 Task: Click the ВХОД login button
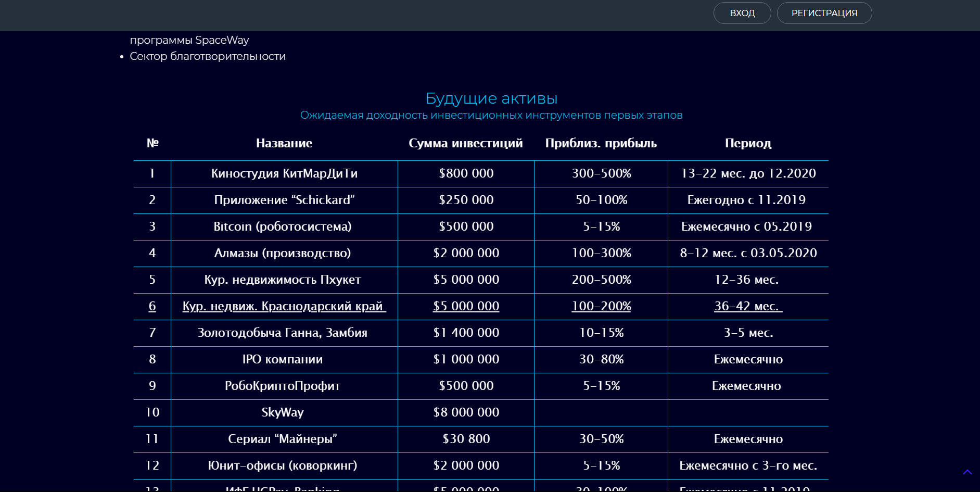point(742,13)
